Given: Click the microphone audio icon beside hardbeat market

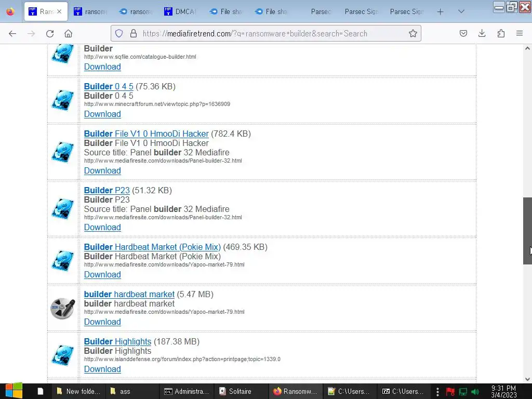Looking at the screenshot, I should click(63, 308).
